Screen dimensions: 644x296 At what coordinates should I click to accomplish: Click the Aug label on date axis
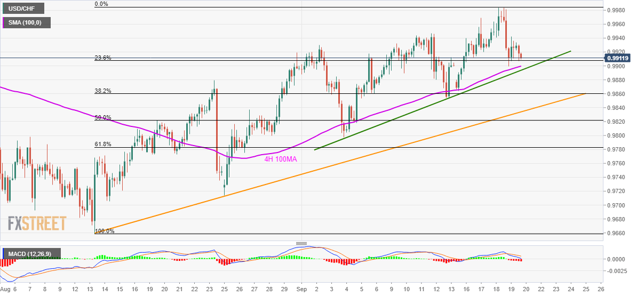6,289
